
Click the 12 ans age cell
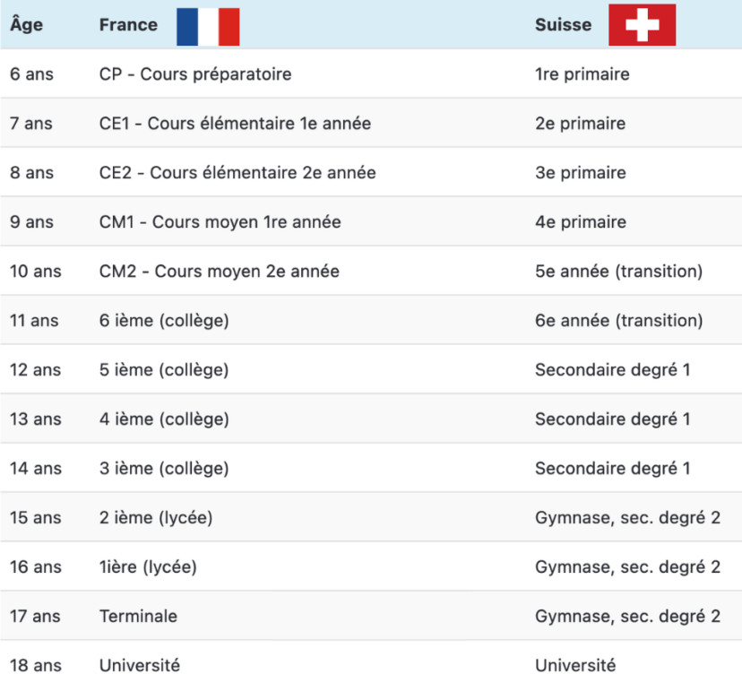coord(36,370)
